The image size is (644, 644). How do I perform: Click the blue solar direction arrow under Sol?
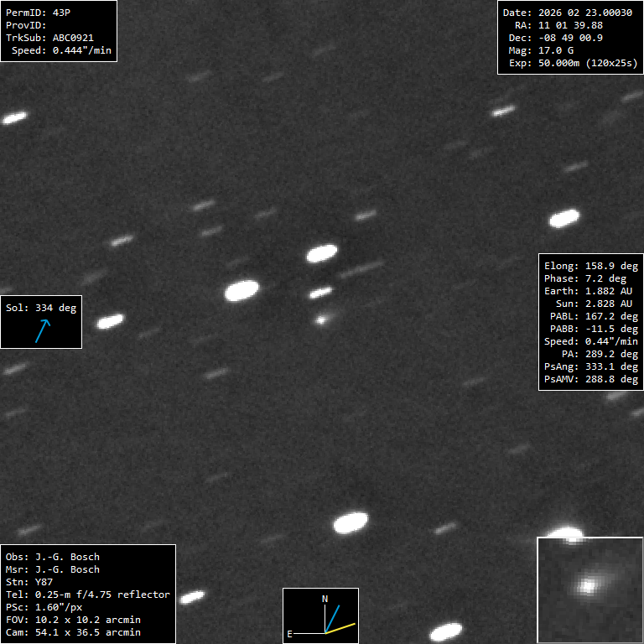(x=42, y=330)
